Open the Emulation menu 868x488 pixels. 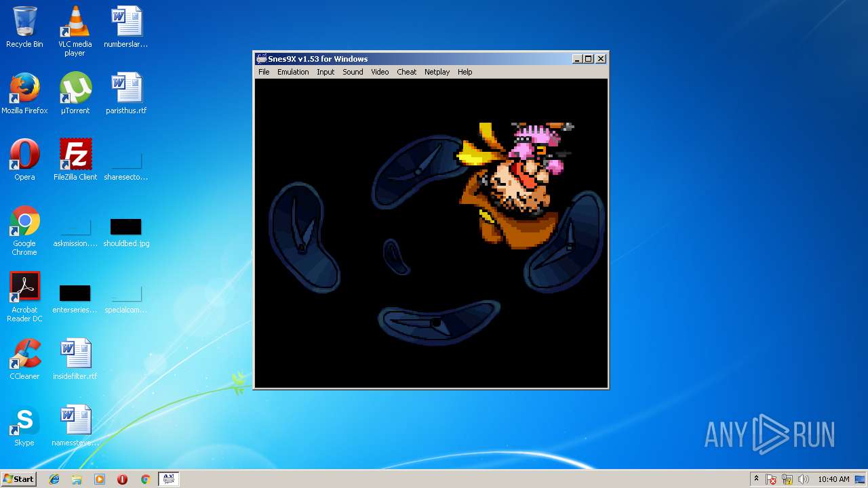pos(293,72)
